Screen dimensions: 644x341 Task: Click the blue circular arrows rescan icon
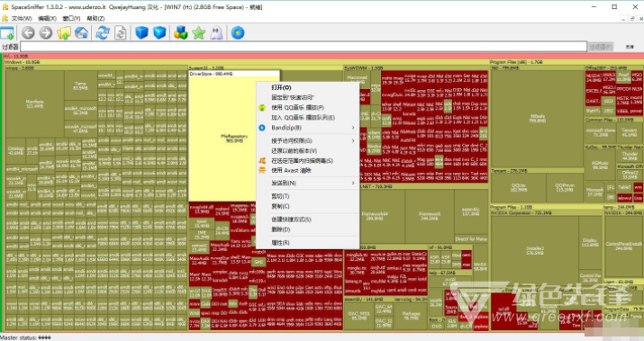(103, 32)
